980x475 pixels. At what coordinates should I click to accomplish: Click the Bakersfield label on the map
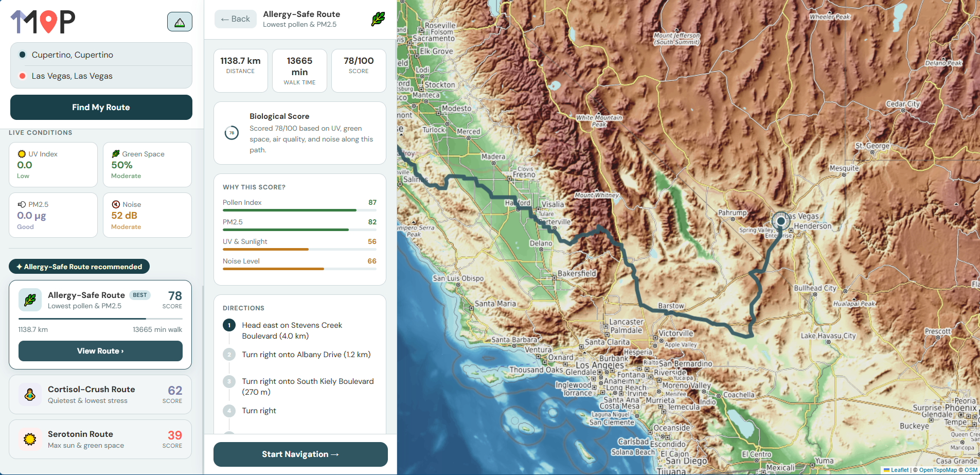coord(577,273)
